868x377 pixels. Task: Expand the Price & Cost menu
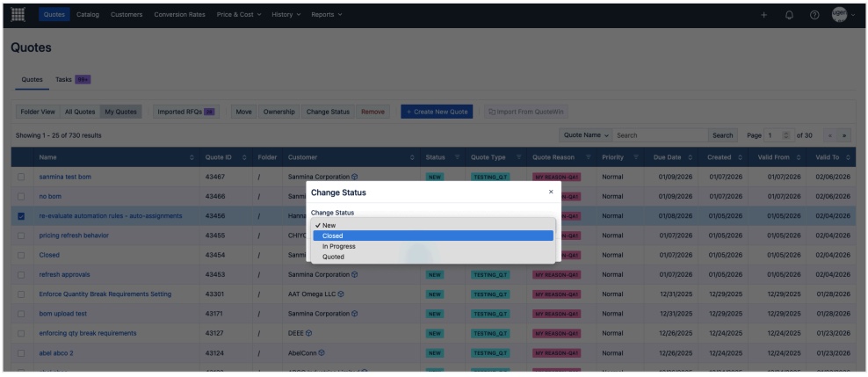point(239,15)
